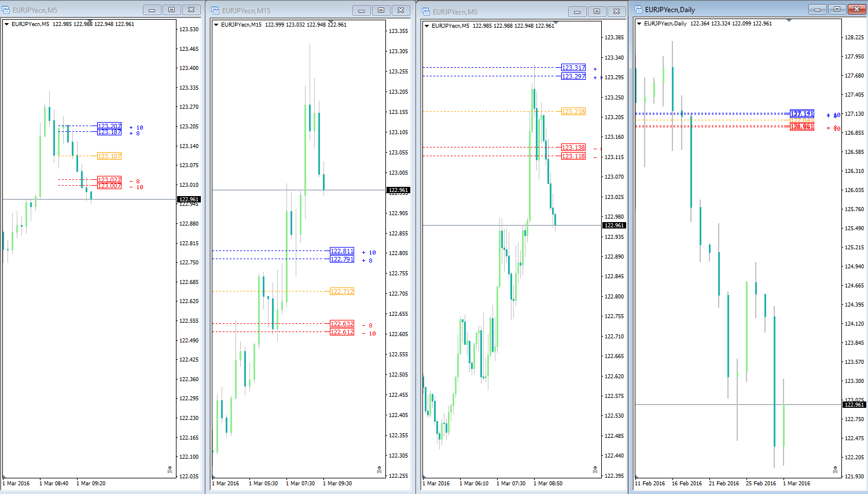Viewport: 868px width, 494px height.
Task: Select the red 123.118 level label
Action: (573, 156)
